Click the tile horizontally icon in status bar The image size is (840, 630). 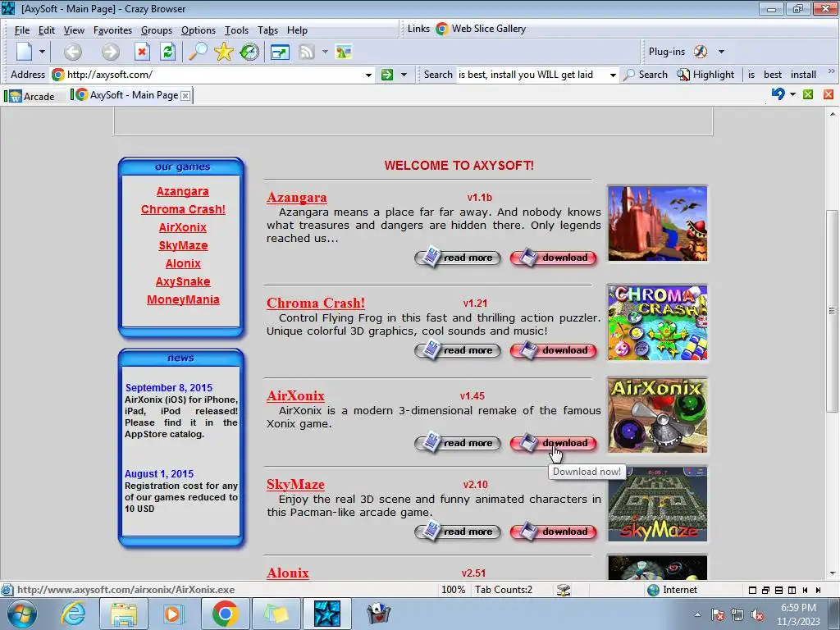pos(779,590)
